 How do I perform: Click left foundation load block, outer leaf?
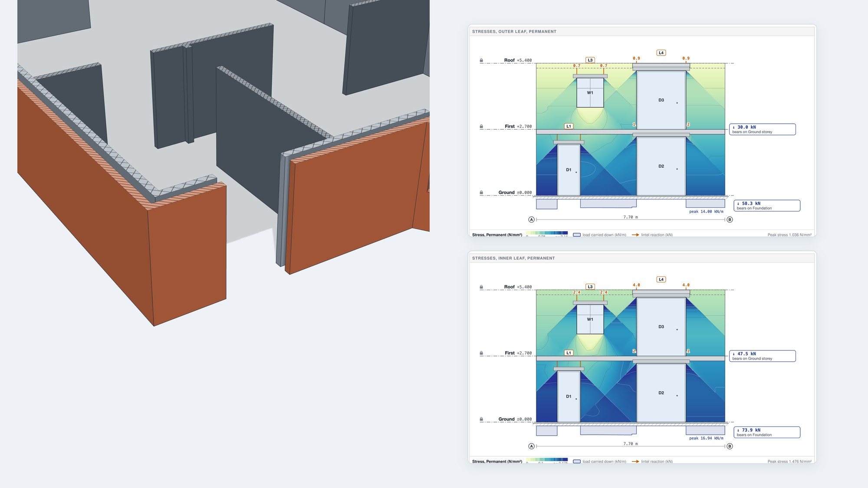point(547,204)
